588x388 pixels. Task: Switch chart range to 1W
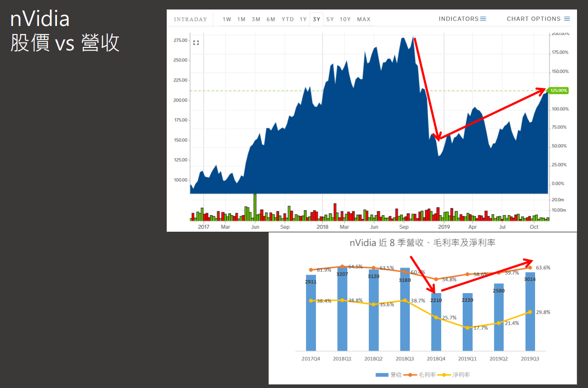pos(227,19)
